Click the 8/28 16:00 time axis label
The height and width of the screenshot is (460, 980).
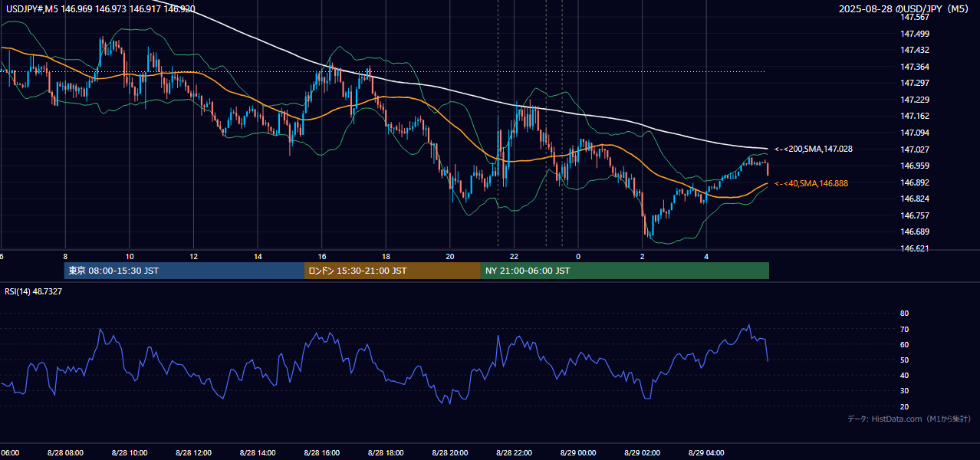pos(321,452)
